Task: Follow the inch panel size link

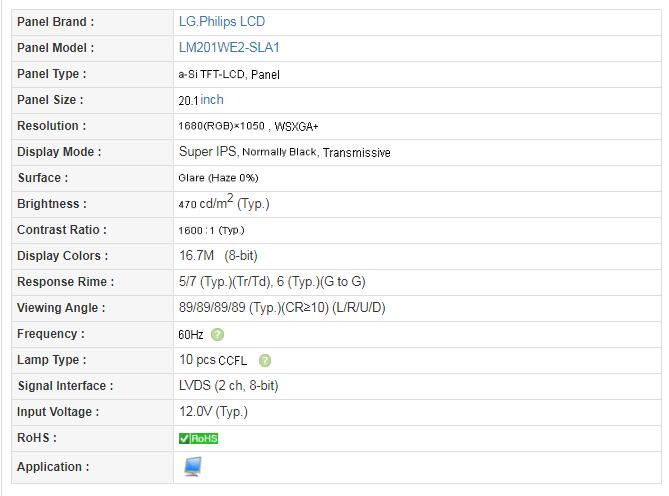Action: pyautogui.click(x=212, y=99)
